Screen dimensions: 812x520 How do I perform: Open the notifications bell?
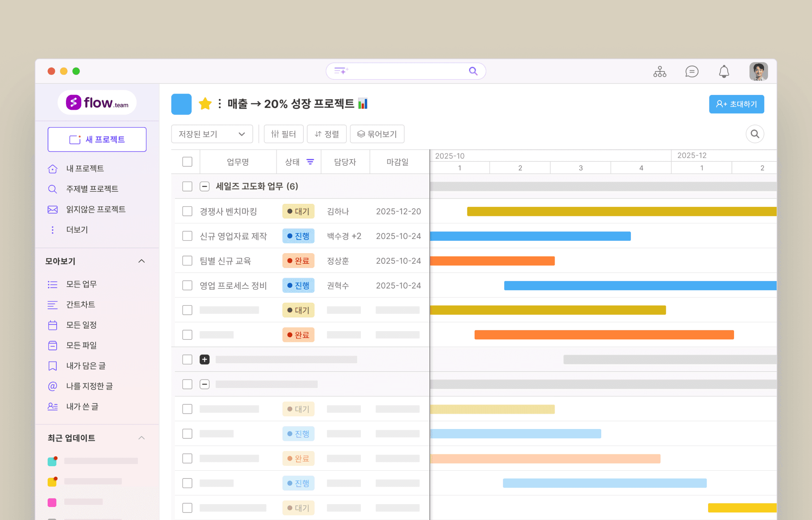click(724, 71)
